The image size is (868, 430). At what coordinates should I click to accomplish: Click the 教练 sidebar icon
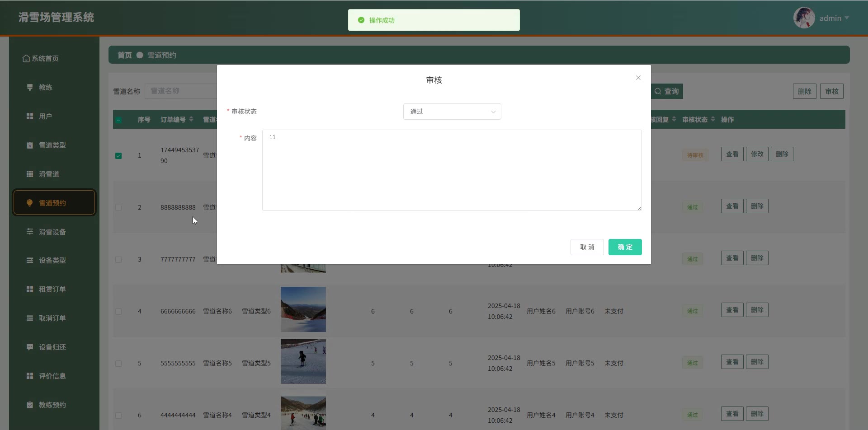click(30, 87)
